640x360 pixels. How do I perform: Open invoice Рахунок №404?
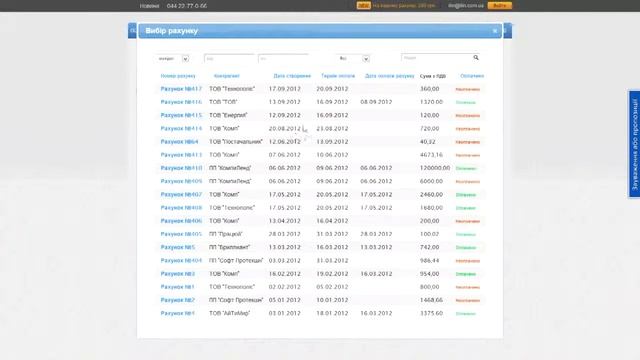click(x=181, y=260)
